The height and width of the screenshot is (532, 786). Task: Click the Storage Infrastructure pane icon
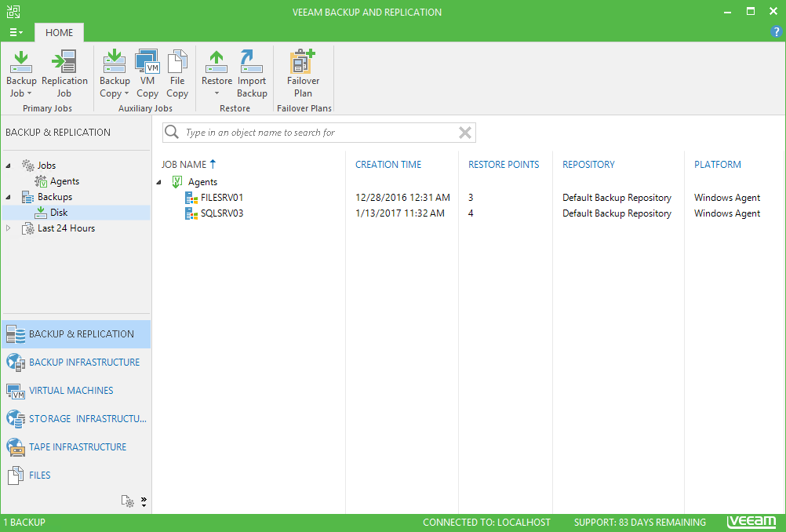tap(15, 419)
